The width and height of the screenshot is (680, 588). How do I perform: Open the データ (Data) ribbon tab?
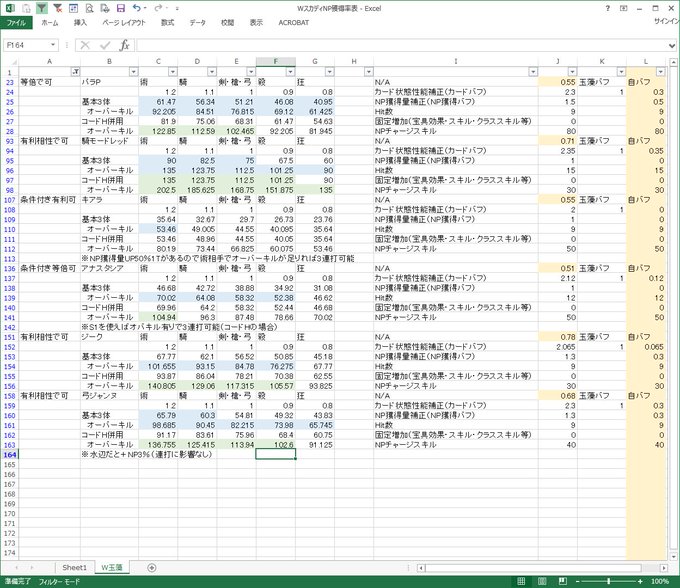(x=197, y=23)
